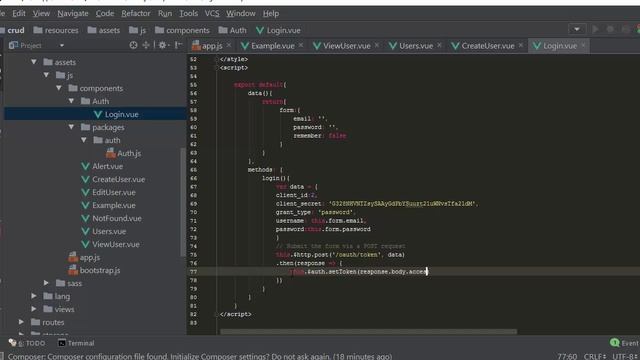Open the TODO tool window
This screenshot has width=640, height=360.
(27, 343)
